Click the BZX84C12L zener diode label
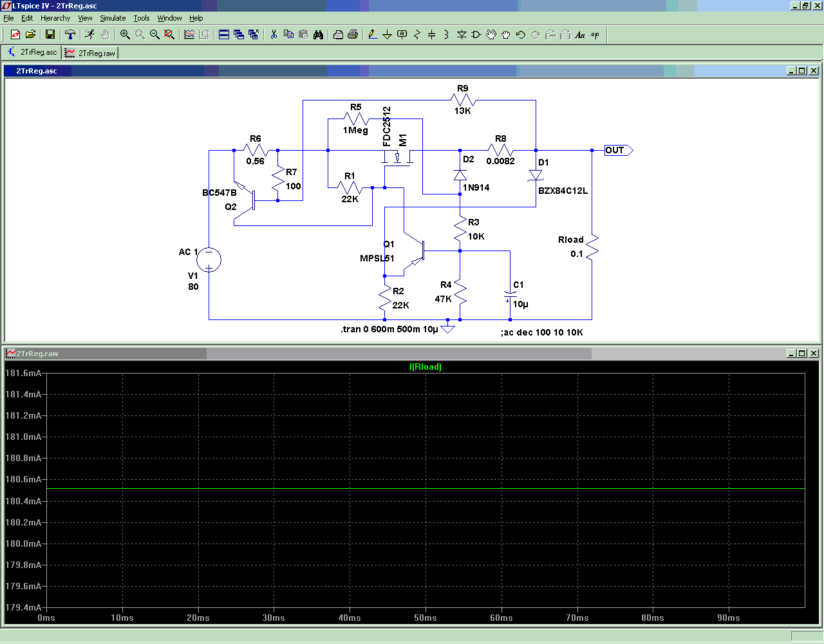Image resolution: width=824 pixels, height=644 pixels. (x=563, y=191)
